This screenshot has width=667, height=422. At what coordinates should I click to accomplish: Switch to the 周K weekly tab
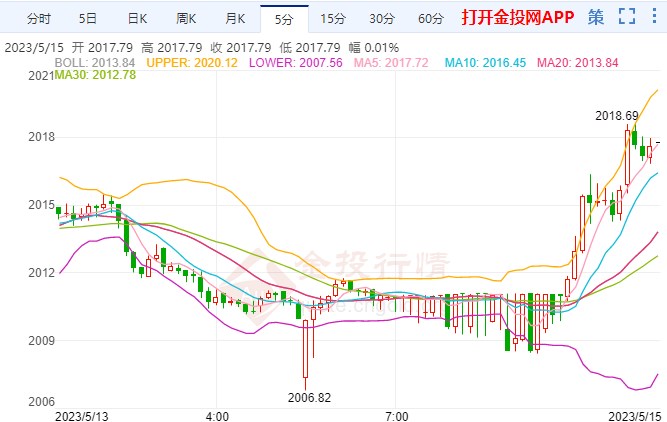186,19
